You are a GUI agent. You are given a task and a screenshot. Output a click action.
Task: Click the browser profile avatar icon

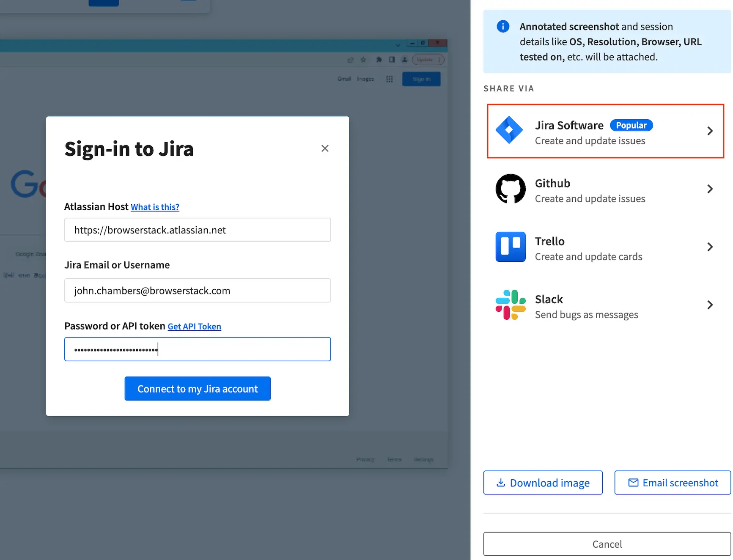pyautogui.click(x=404, y=60)
